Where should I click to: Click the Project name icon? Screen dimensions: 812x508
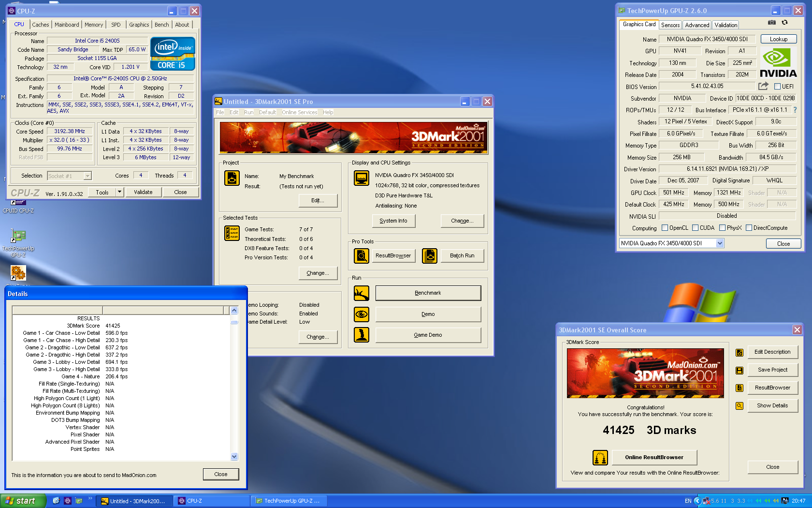pos(232,178)
